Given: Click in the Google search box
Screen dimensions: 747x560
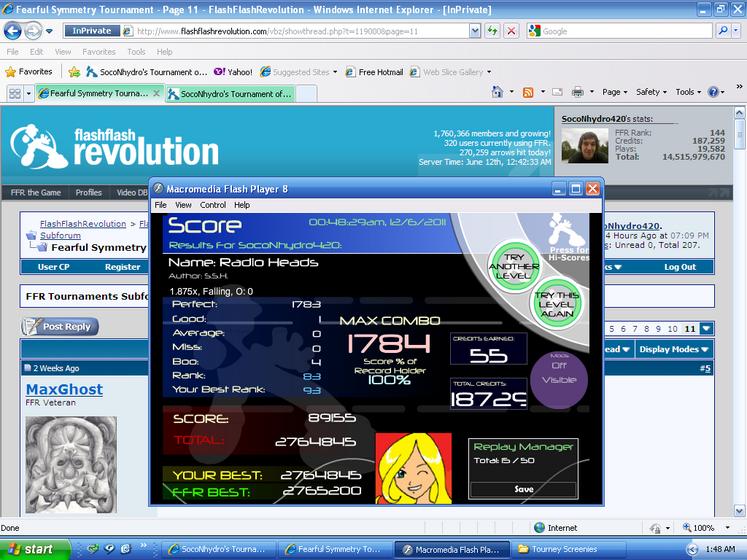Looking at the screenshot, I should (626, 31).
